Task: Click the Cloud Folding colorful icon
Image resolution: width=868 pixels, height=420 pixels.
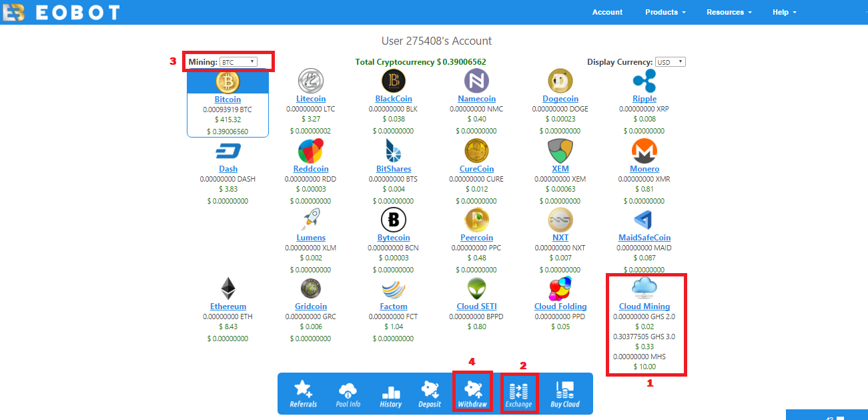Action: coord(560,288)
